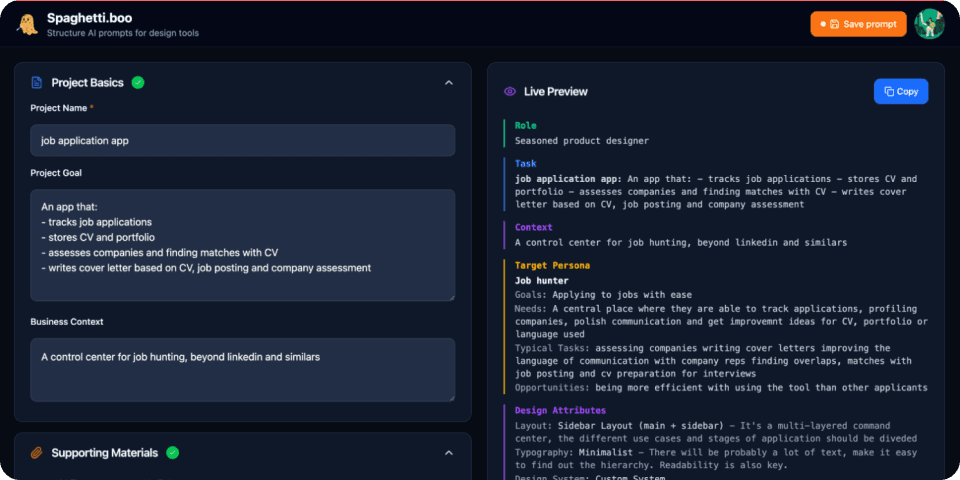Click the 'Opportunities:' line in the preview
The width and height of the screenshot is (960, 480).
tap(721, 388)
